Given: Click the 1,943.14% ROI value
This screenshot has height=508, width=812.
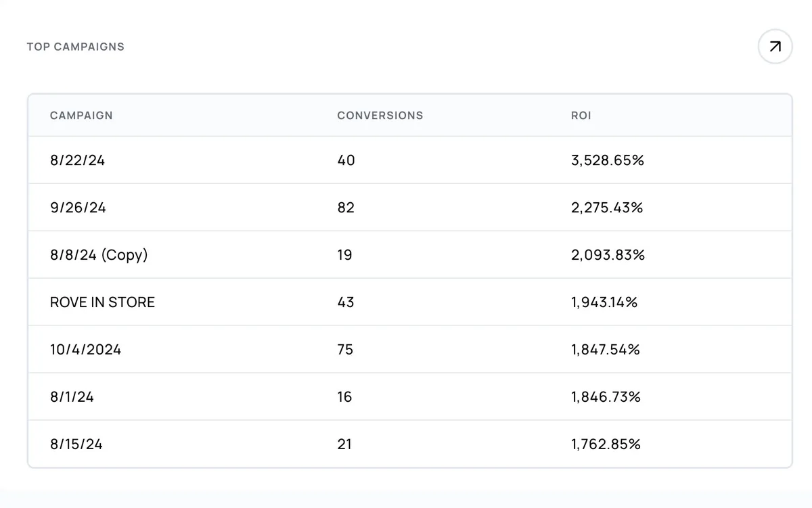Looking at the screenshot, I should tap(604, 302).
